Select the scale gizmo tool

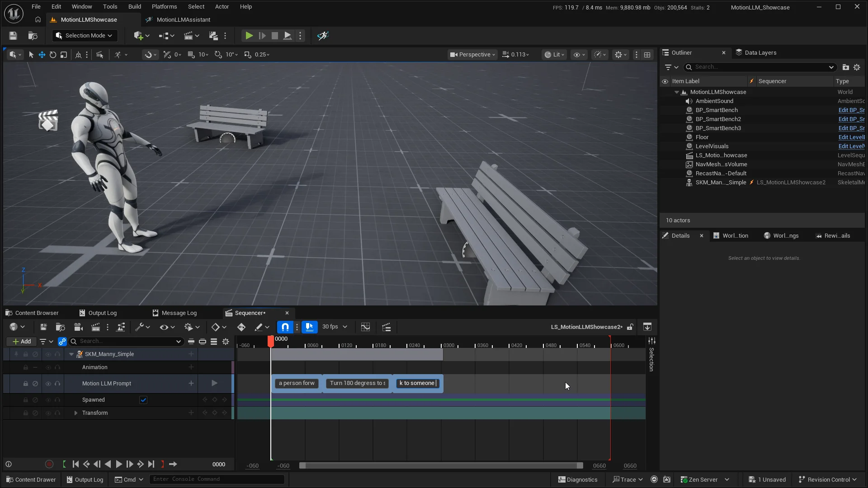click(64, 55)
